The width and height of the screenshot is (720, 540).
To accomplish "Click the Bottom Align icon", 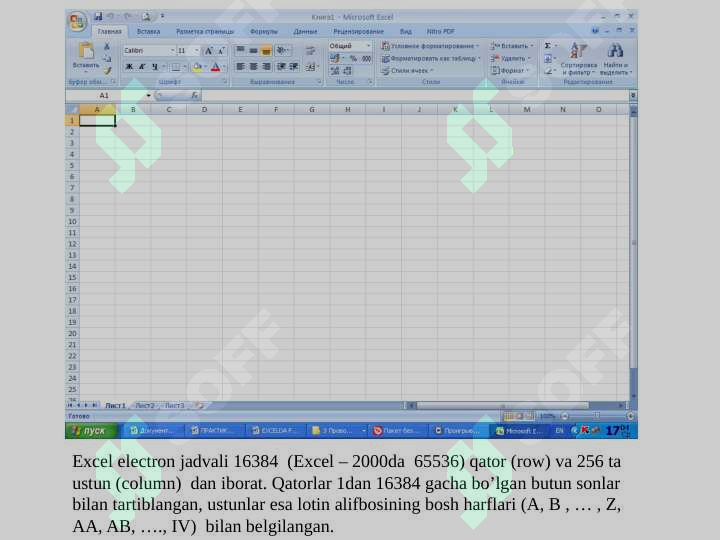I will (x=266, y=51).
